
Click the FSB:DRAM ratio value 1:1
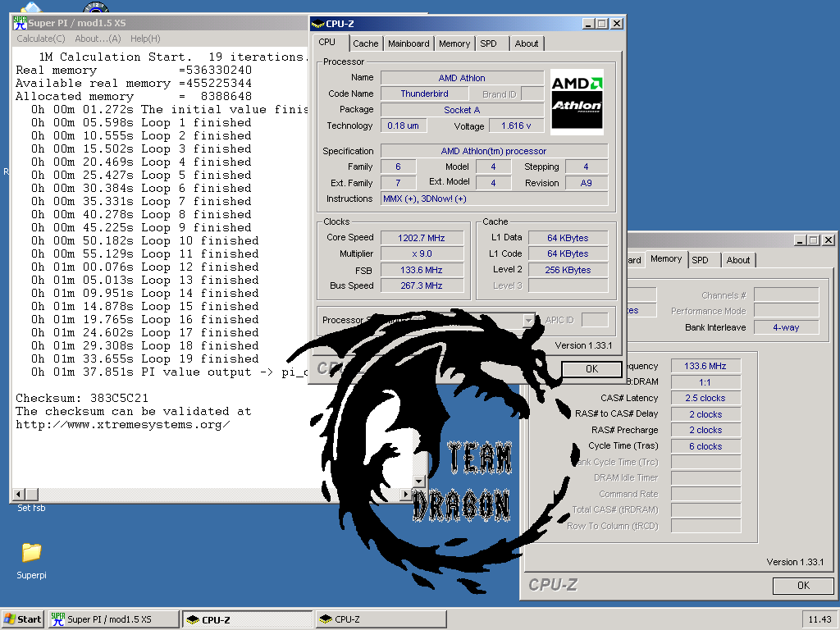pos(705,382)
